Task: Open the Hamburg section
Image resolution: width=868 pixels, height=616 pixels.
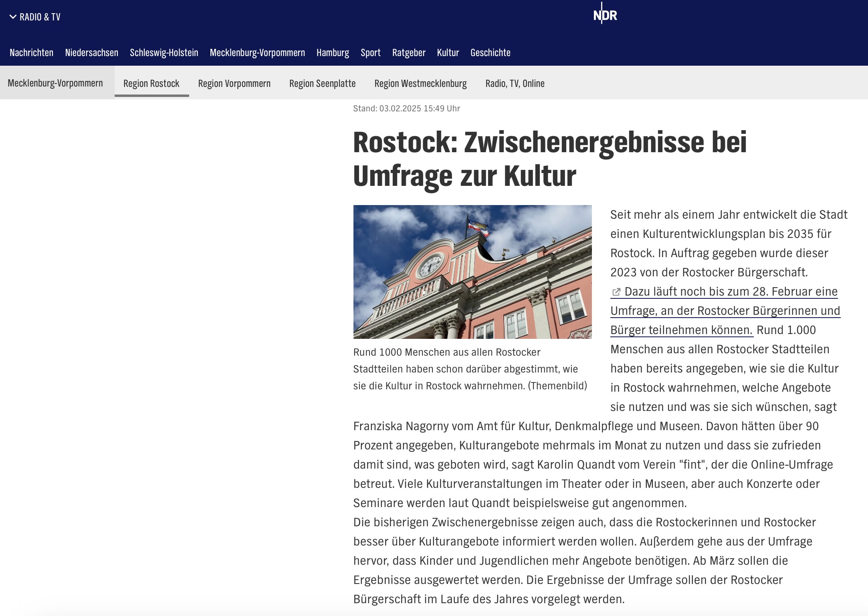Action: 333,52
